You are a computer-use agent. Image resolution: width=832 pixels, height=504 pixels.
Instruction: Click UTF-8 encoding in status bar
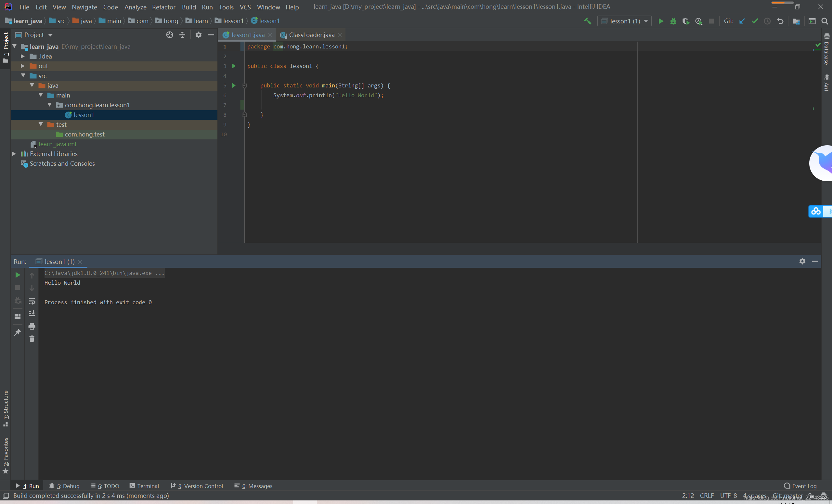pos(728,495)
